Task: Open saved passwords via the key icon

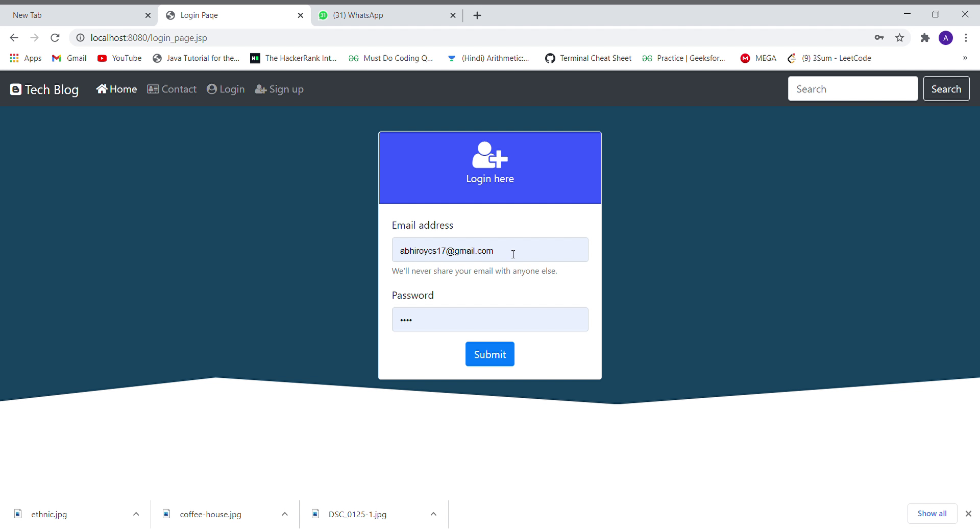Action: click(x=879, y=37)
